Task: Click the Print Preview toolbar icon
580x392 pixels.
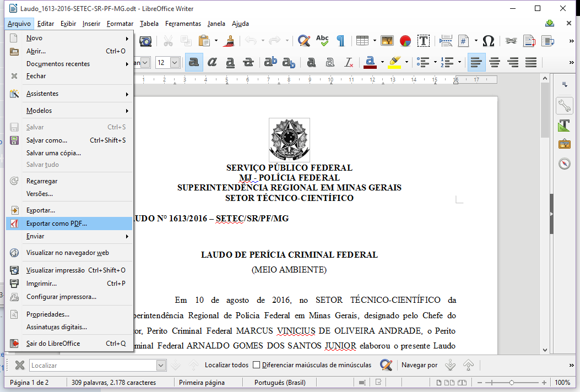Action: coord(145,41)
